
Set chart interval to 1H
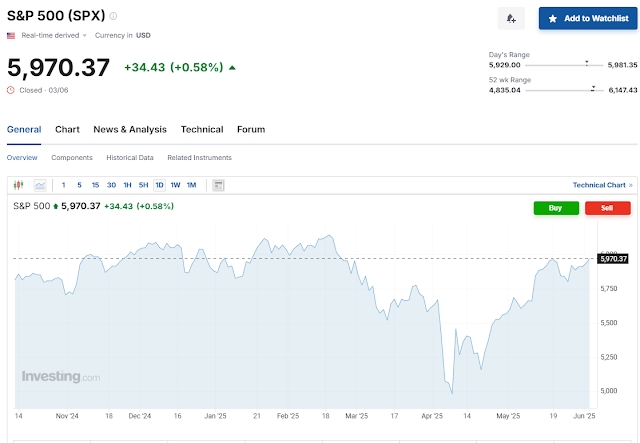[x=127, y=185]
